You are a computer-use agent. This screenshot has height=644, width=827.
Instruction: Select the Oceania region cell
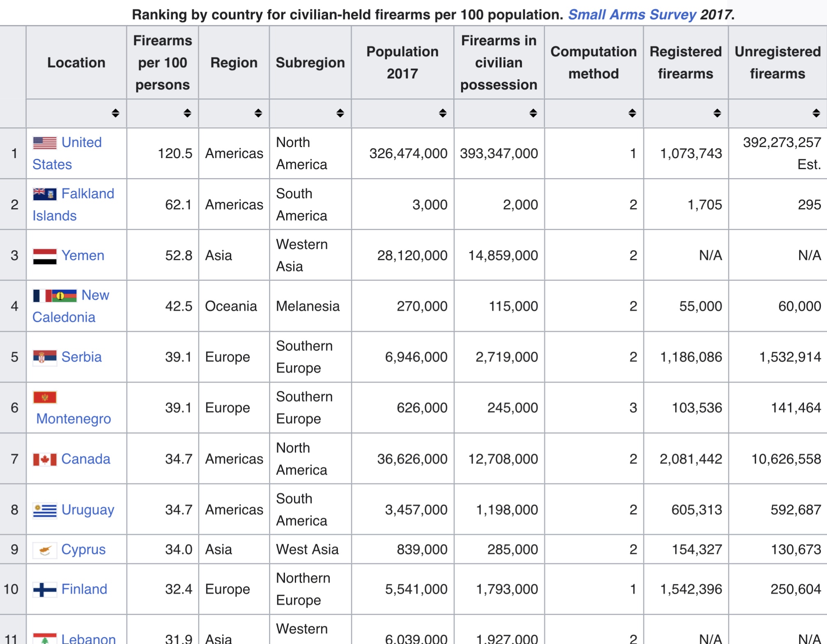(x=234, y=306)
